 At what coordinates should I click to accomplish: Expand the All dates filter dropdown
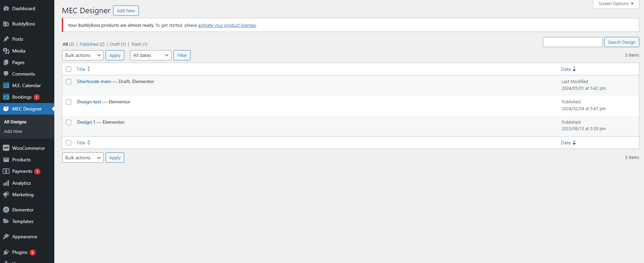pyautogui.click(x=151, y=55)
